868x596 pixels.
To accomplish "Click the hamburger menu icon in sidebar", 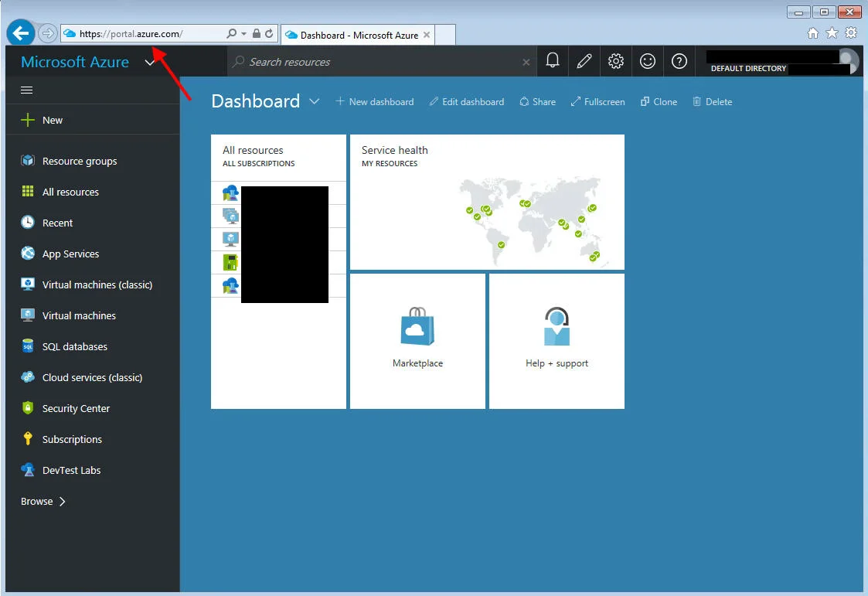I will point(26,90).
